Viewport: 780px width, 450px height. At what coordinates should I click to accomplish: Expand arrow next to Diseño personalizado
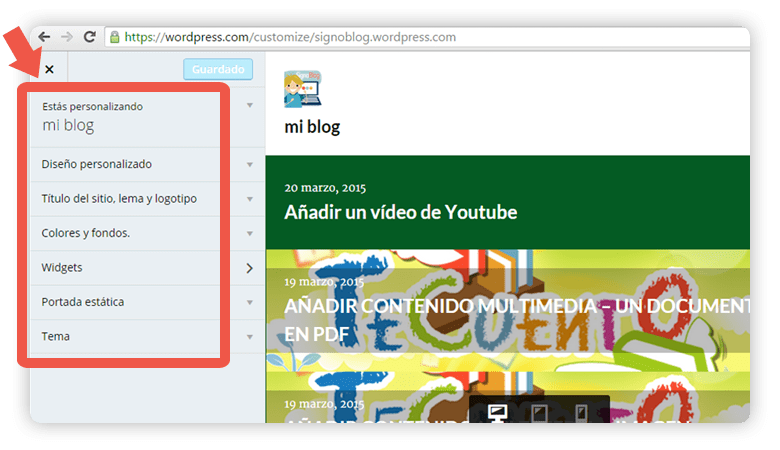[250, 165]
